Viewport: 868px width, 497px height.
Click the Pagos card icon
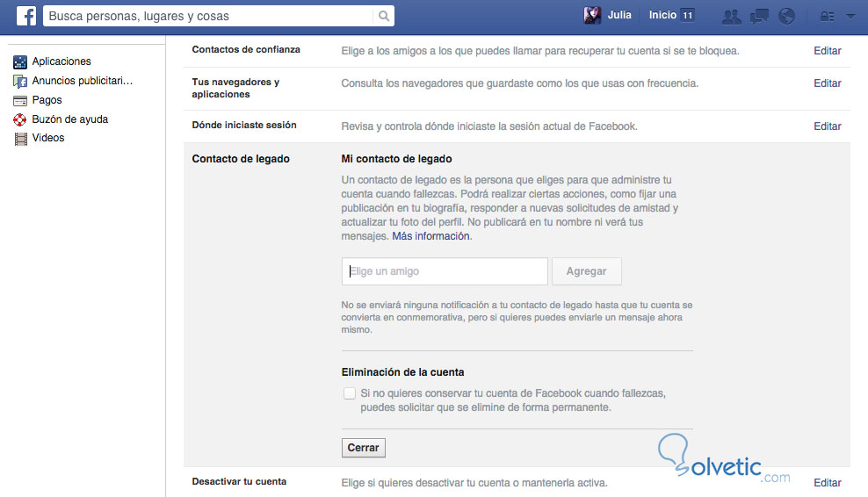coord(20,101)
